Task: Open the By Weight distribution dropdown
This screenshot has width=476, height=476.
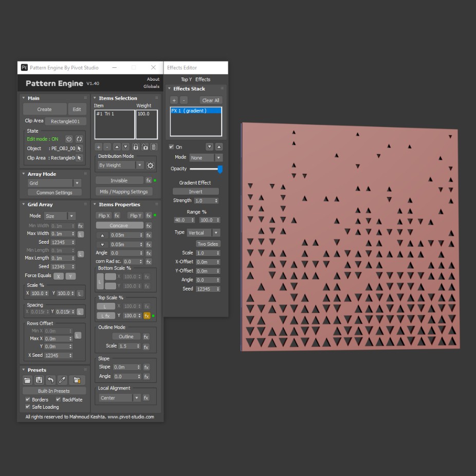Action: pyautogui.click(x=120, y=165)
